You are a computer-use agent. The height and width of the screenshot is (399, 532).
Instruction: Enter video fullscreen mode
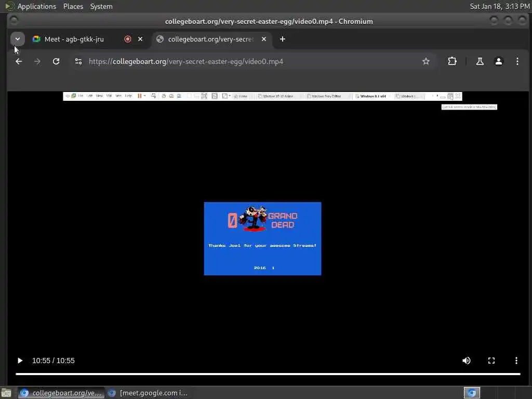click(491, 361)
